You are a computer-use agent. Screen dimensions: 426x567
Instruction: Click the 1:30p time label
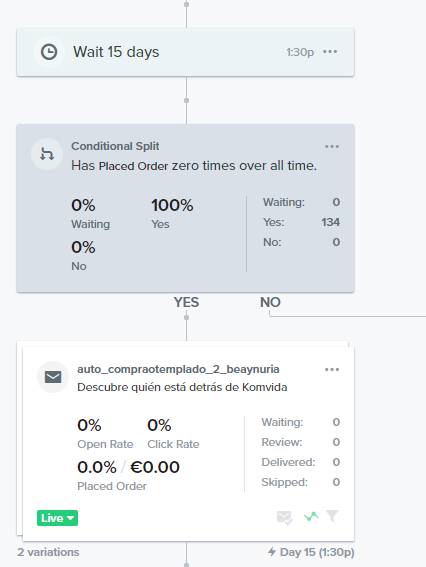click(300, 52)
